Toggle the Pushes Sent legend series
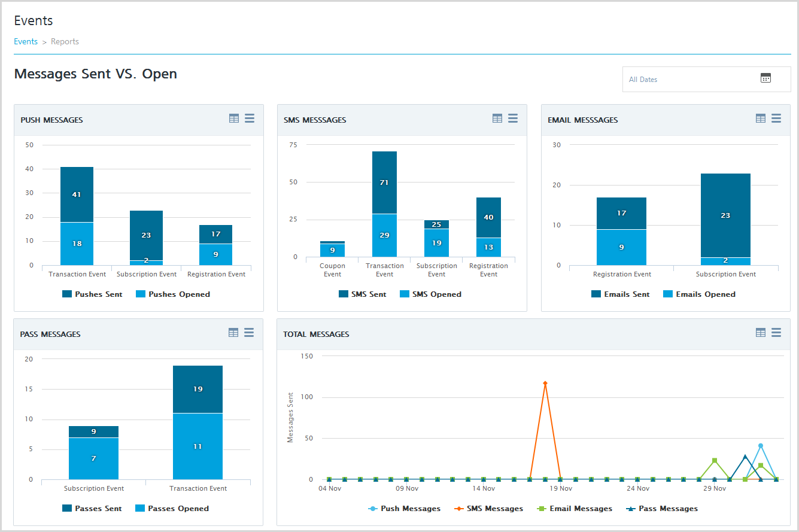The image size is (799, 532). coord(92,294)
